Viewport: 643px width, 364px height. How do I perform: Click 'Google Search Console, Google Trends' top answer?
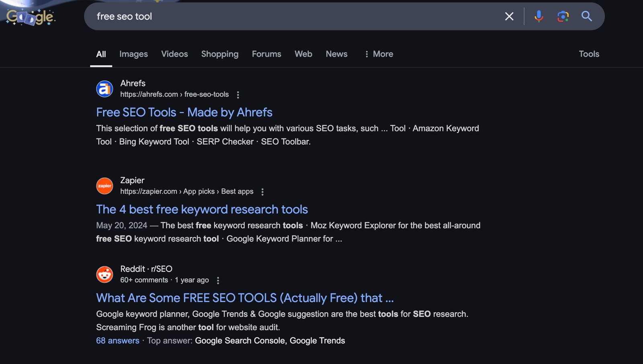click(x=270, y=341)
